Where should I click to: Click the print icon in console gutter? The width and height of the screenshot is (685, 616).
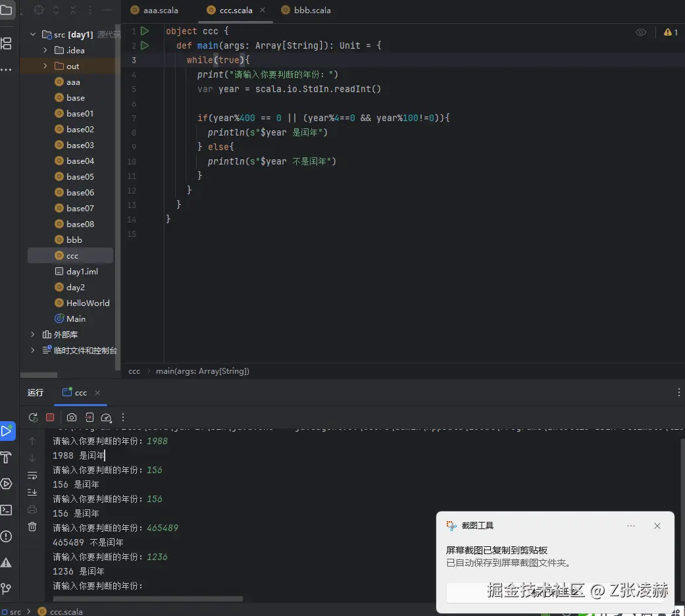[32, 509]
